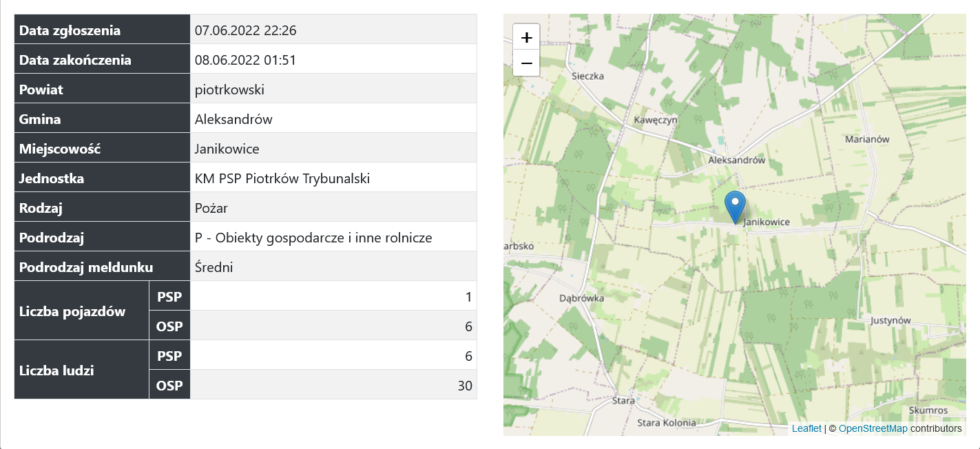Image resolution: width=980 pixels, height=449 pixels.
Task: Open the OpenStreetMap contributors link
Action: pos(873,428)
